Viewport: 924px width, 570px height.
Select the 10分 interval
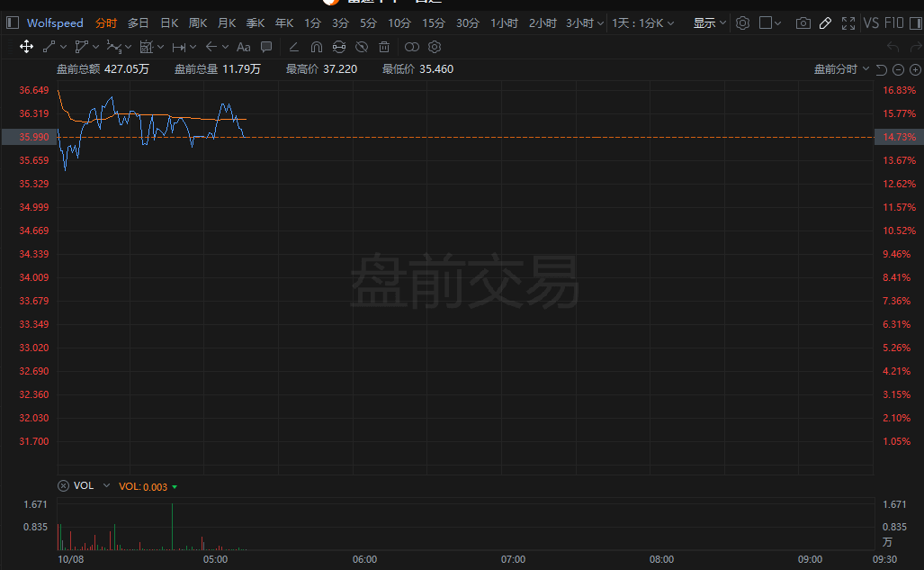[399, 23]
